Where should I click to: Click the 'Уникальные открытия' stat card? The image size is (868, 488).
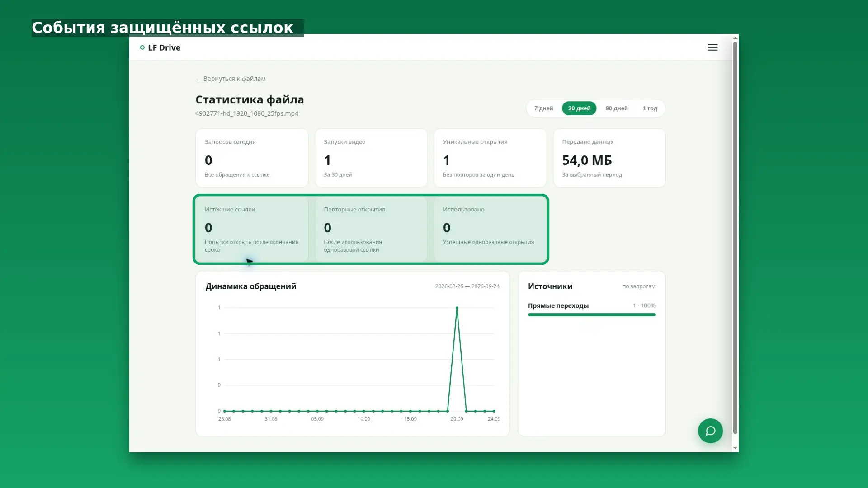point(490,158)
